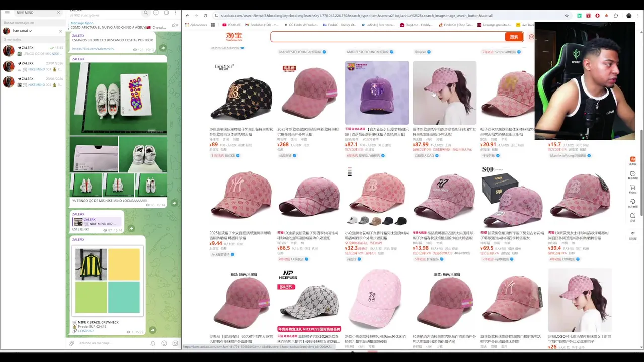This screenshot has width=644, height=362.
Task: Expand the Este canal filter dropdown
Action: pos(22,31)
